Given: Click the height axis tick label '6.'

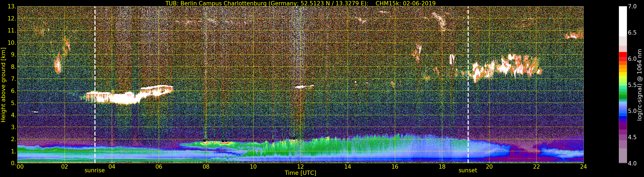Looking at the screenshot, I should 13,91.
